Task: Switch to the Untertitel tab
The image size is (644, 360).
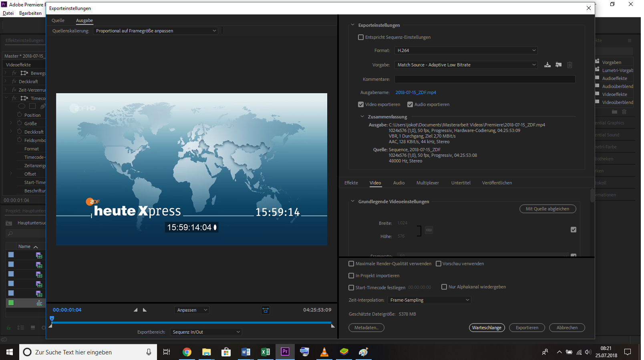Action: tap(461, 183)
